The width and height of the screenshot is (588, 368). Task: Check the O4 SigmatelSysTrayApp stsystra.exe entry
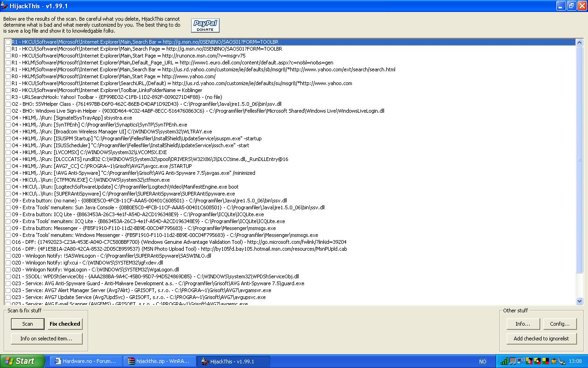8,118
